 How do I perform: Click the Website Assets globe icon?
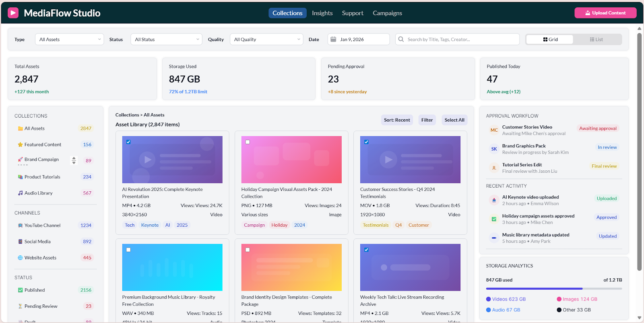(x=20, y=258)
